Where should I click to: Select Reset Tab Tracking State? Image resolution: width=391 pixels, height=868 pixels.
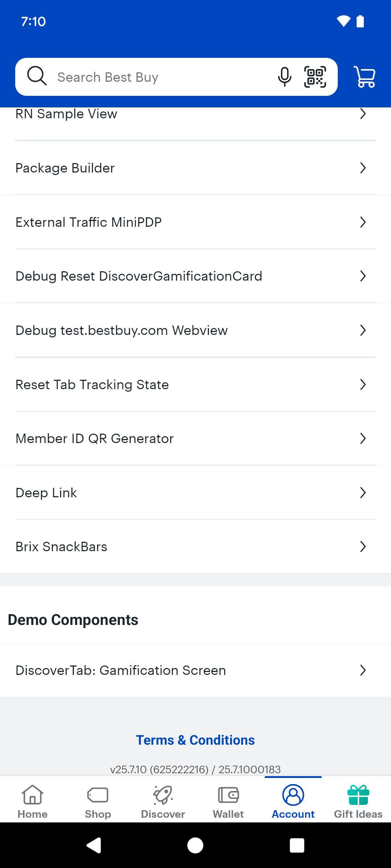(92, 384)
